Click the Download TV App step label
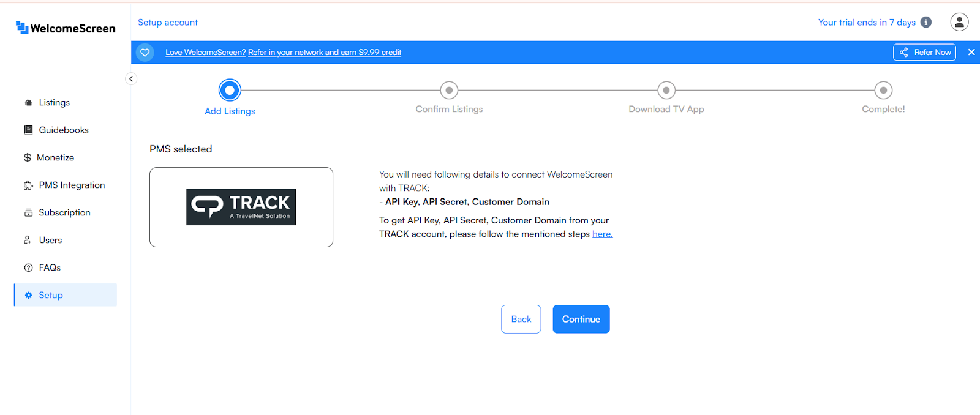 [x=666, y=109]
